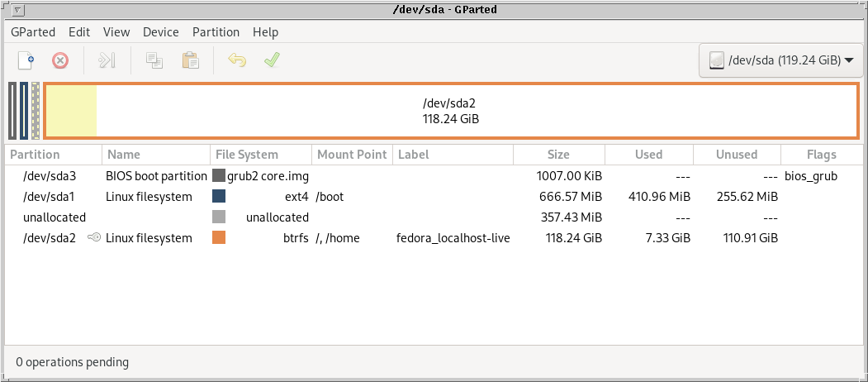Select the /dev/sda2 block in disk map
Viewport: 868px width, 382px height.
tap(450, 112)
